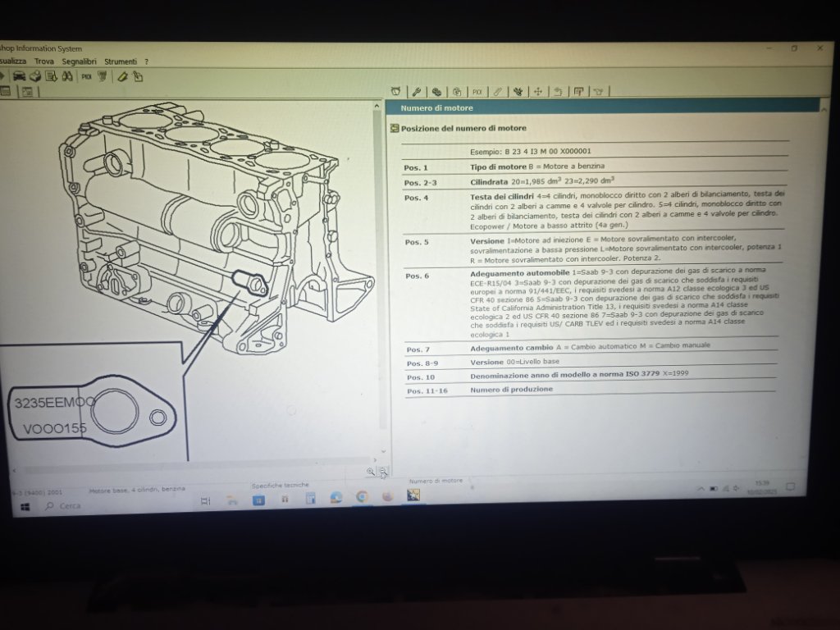The image size is (840, 630).
Task: Click the PIDI button in the main toolbar
Action: click(86, 76)
